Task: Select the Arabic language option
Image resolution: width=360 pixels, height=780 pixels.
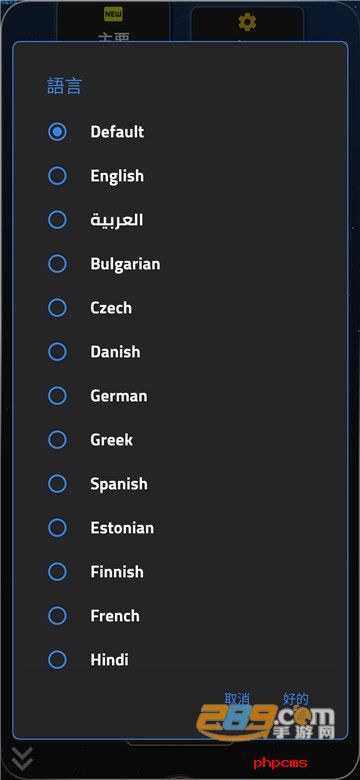Action: point(57,220)
